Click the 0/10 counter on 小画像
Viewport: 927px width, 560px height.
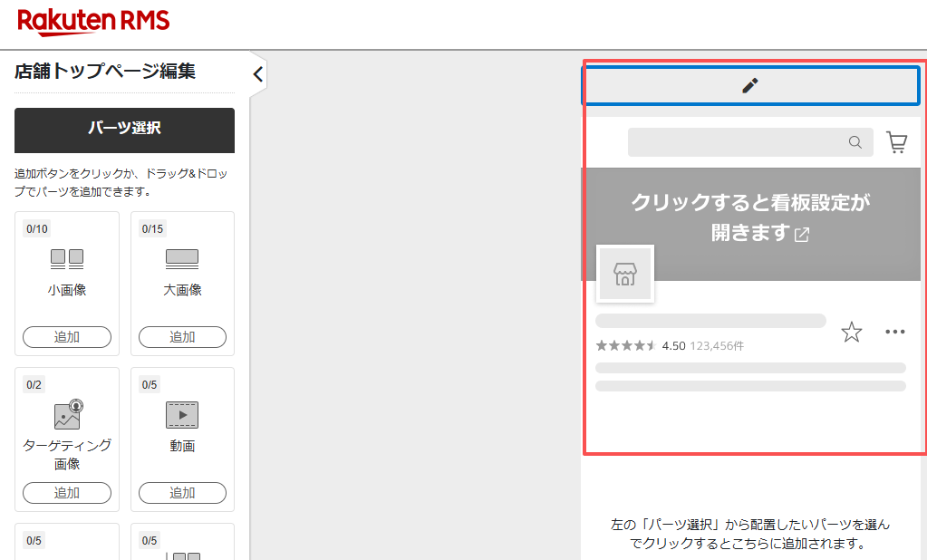click(x=36, y=229)
